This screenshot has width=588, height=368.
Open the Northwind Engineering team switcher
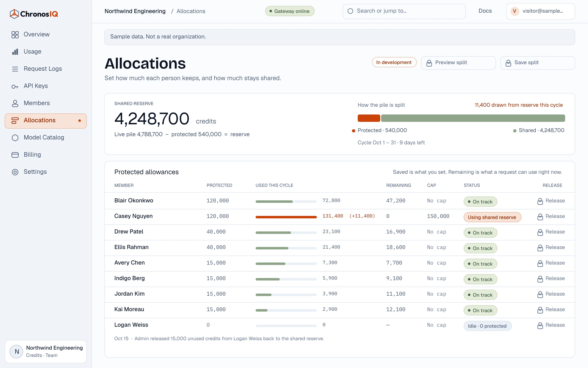(46, 351)
